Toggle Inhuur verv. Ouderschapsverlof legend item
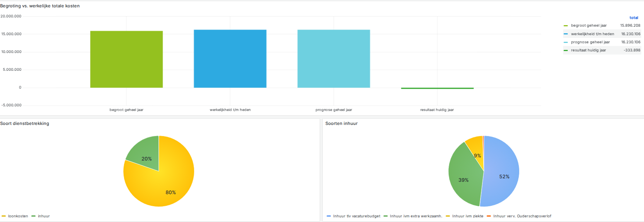 tap(522, 216)
